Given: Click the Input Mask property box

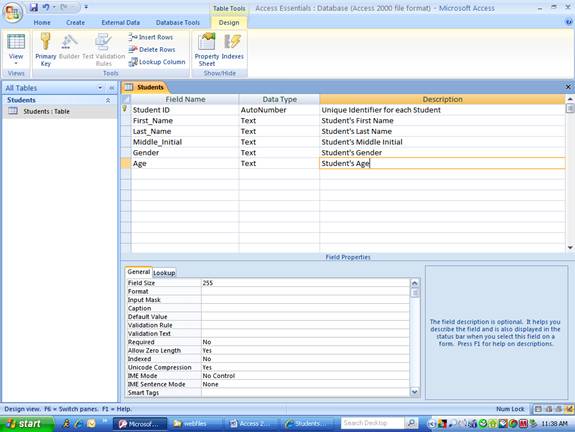Looking at the screenshot, I should [305, 300].
